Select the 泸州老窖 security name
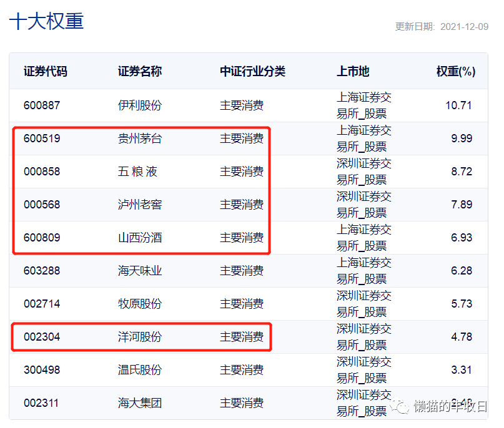The width and height of the screenshot is (504, 428). pyautogui.click(x=140, y=205)
